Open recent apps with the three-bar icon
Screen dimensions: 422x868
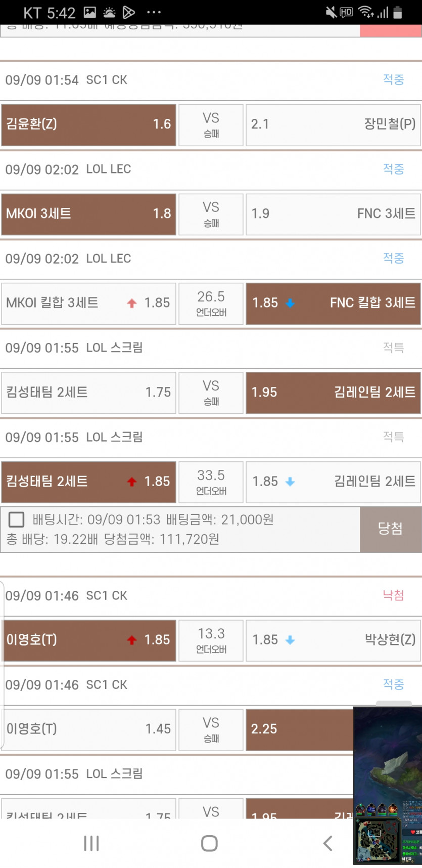[91, 843]
